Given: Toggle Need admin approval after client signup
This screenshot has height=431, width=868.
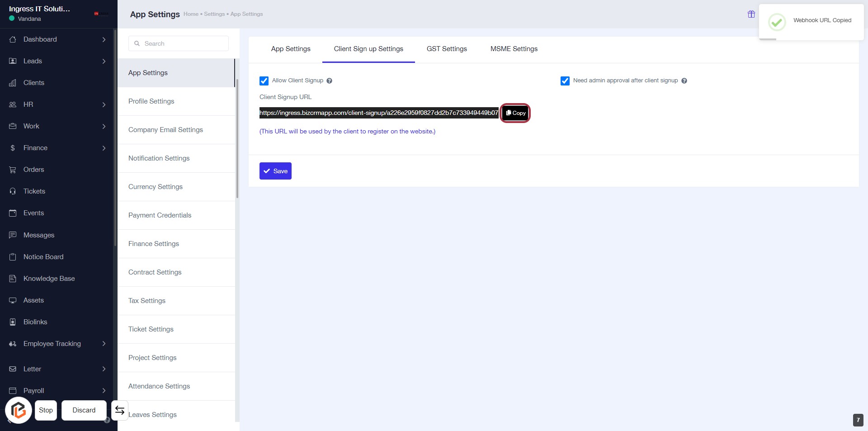Looking at the screenshot, I should coord(565,81).
